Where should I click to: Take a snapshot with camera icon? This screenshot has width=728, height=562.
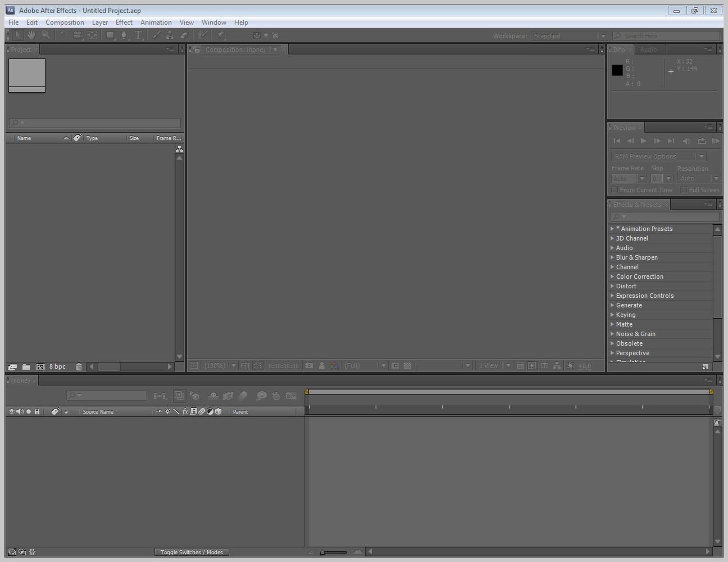(x=309, y=365)
